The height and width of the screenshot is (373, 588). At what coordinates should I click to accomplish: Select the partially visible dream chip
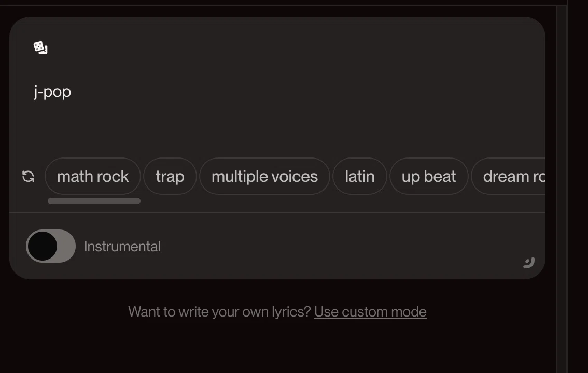(x=509, y=176)
